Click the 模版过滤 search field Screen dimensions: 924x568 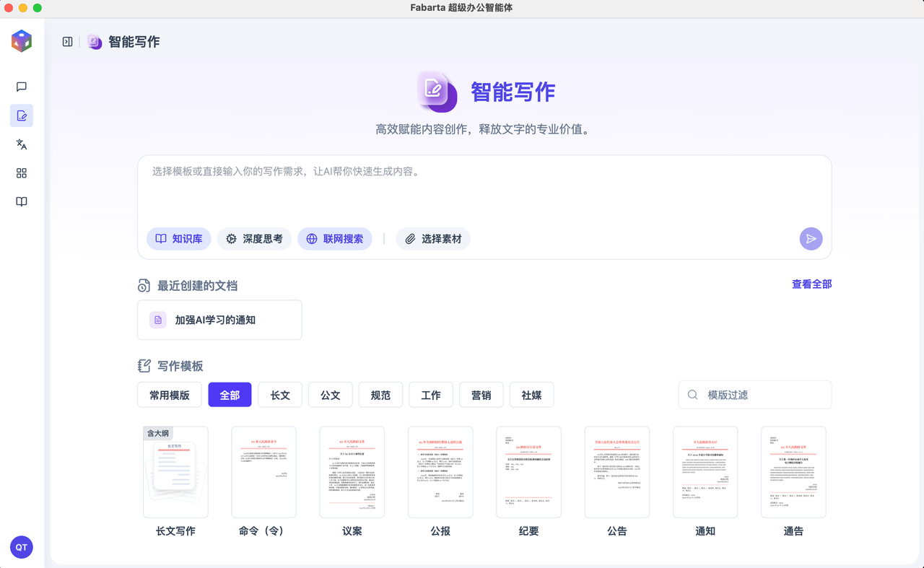(x=755, y=395)
